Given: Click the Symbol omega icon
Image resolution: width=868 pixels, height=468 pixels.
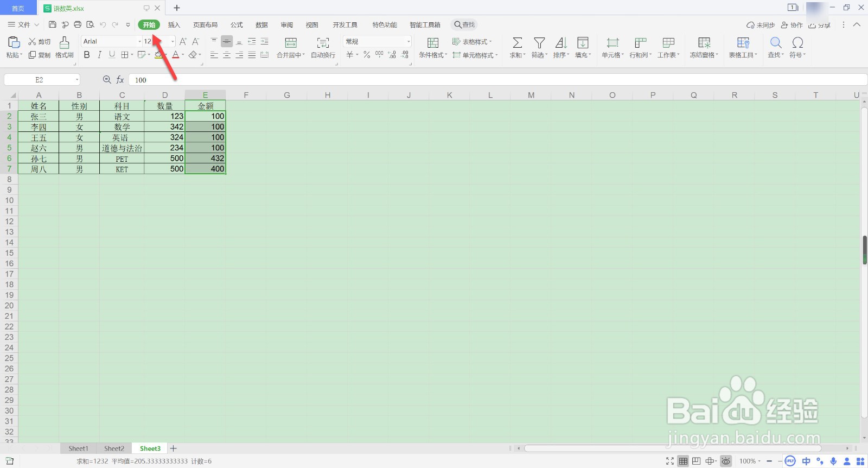Looking at the screenshot, I should tap(797, 43).
